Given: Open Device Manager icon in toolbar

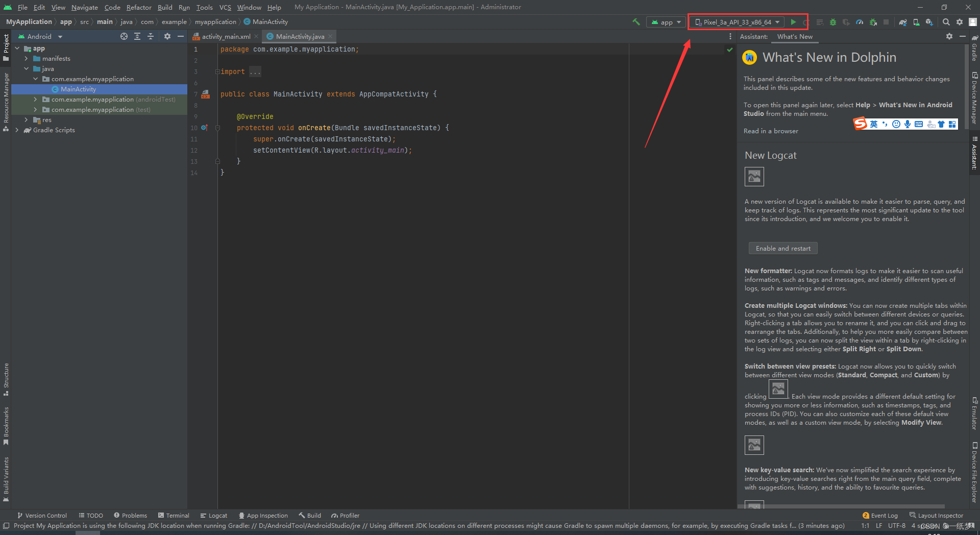Looking at the screenshot, I should click(x=916, y=22).
